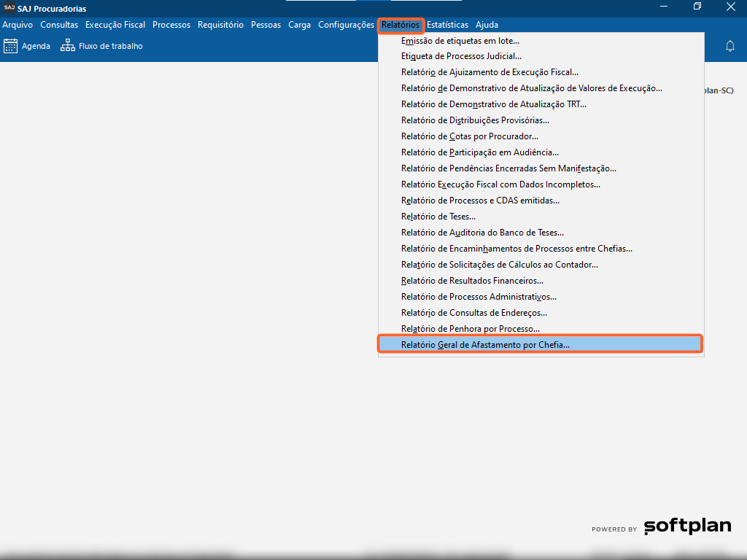Screen dimensions: 747x560
Task: Choose Emissão de etiquetas em lote
Action: tap(460, 41)
